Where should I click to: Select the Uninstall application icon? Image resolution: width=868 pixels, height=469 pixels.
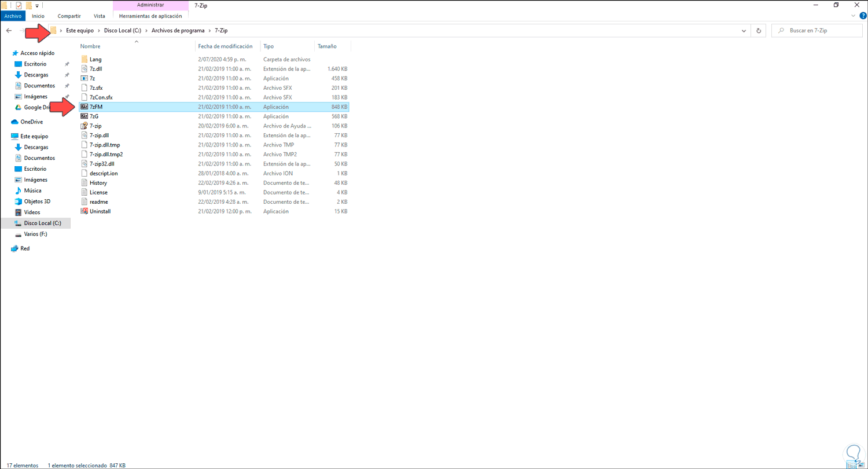(x=84, y=211)
